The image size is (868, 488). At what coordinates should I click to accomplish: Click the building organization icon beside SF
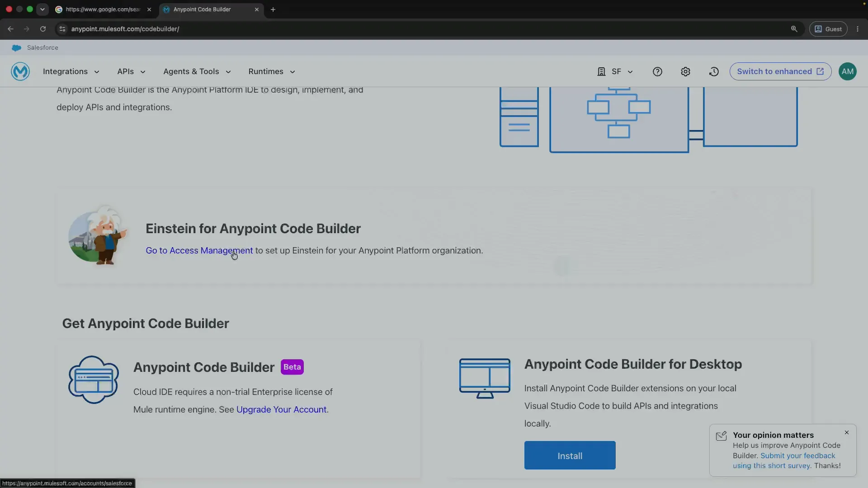point(601,71)
